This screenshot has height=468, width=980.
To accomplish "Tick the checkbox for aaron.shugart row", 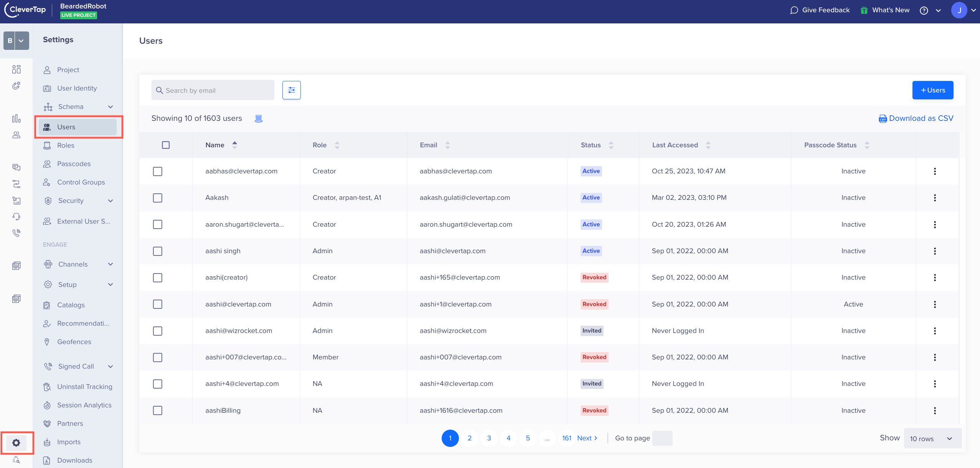I will click(157, 224).
